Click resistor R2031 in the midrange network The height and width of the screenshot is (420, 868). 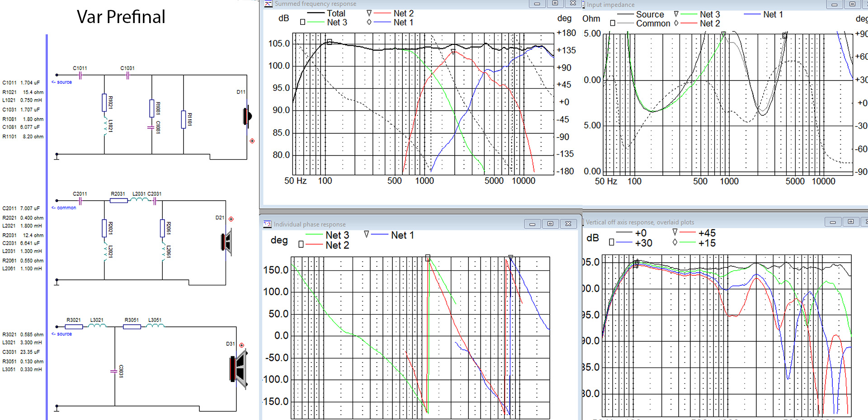coord(118,200)
